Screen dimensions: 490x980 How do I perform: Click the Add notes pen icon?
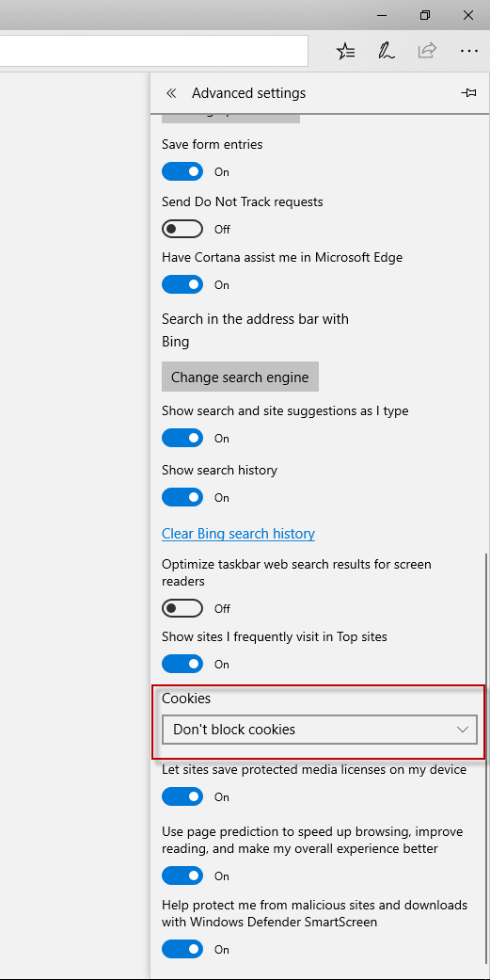[387, 51]
